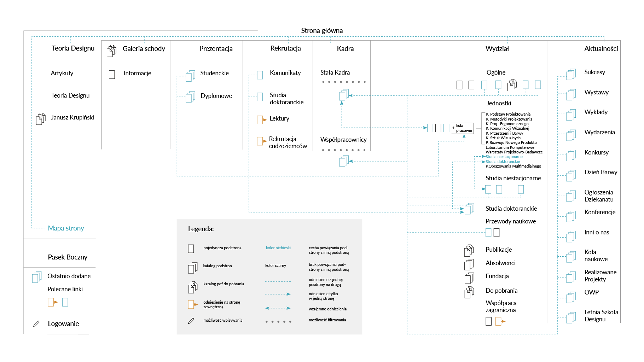Image resolution: width=644 pixels, height=362 pixels.
Task: Click the katalog pdf do pobrania legend icon
Action: click(x=193, y=287)
